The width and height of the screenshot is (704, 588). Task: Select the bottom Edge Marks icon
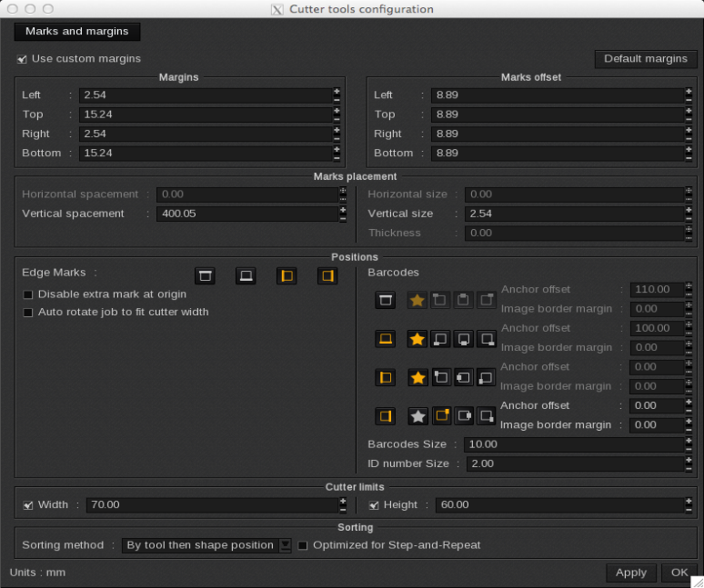246,275
